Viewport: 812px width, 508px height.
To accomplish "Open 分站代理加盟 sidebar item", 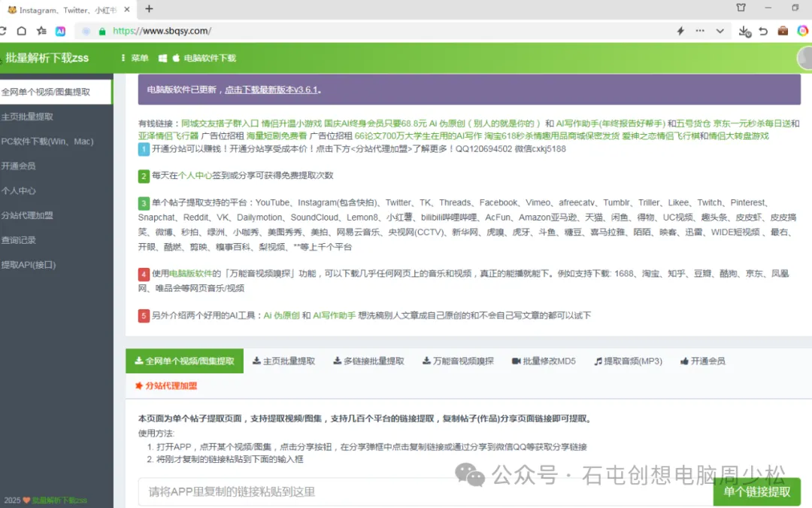I will click(x=56, y=215).
